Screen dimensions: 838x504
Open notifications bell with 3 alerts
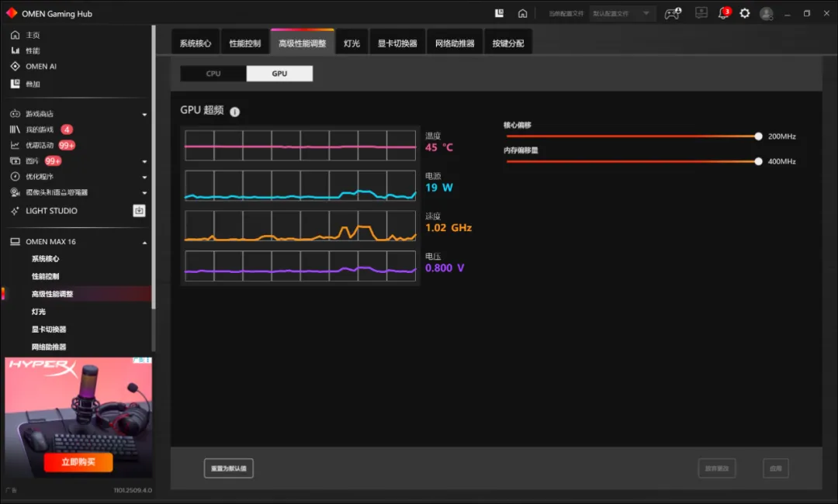click(724, 13)
